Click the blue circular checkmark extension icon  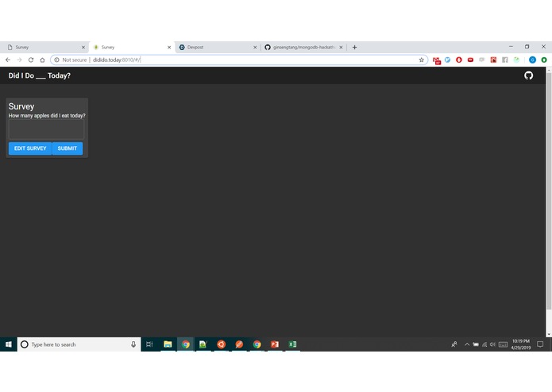[x=447, y=60]
